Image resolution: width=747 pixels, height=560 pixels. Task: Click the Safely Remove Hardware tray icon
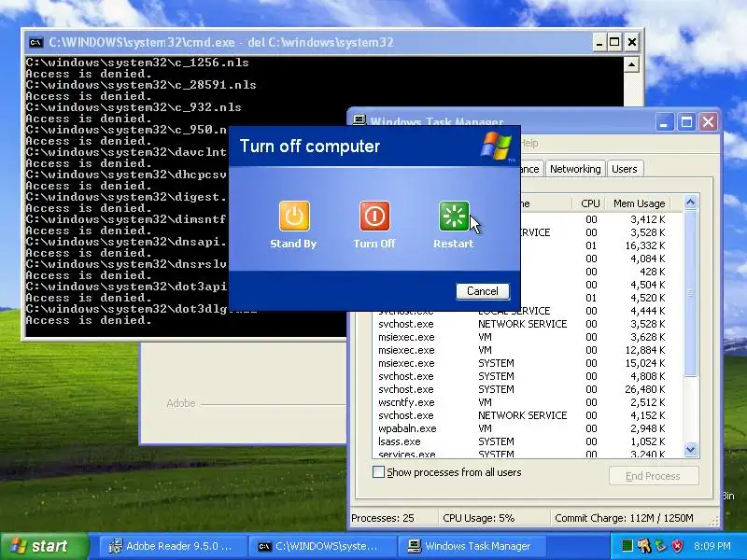[660, 546]
